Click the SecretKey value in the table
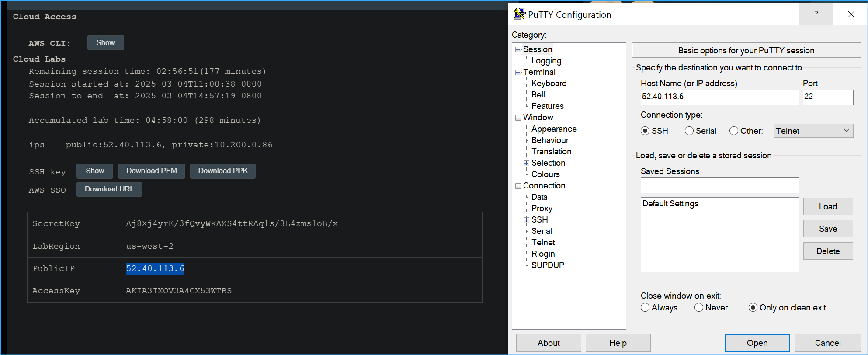 click(x=232, y=223)
